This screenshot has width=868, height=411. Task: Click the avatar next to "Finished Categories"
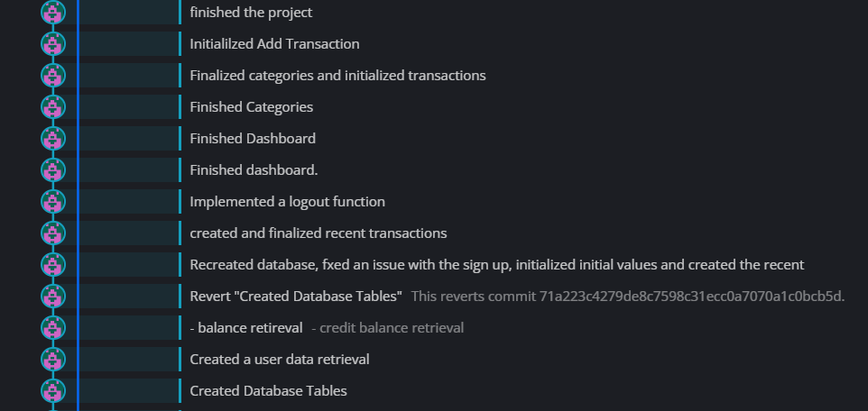coord(53,107)
